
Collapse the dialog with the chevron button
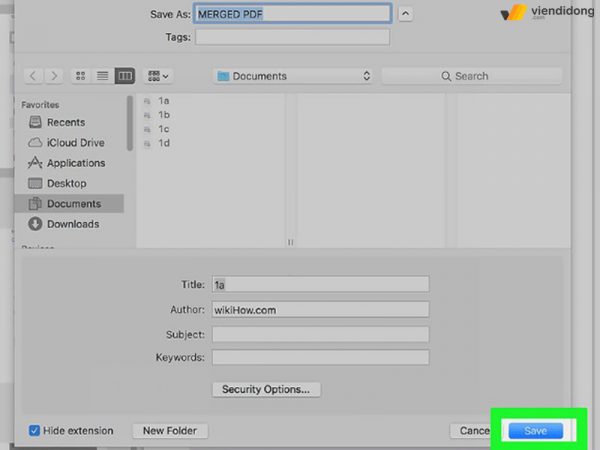pos(405,14)
